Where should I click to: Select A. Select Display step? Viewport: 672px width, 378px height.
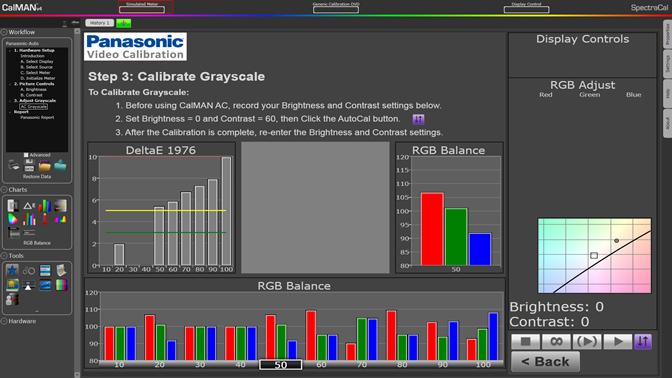tap(37, 61)
